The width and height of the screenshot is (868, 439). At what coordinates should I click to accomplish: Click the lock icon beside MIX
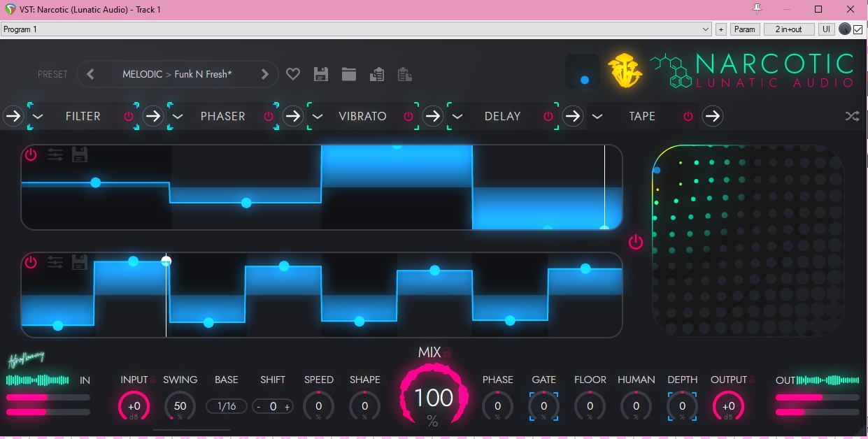click(448, 352)
